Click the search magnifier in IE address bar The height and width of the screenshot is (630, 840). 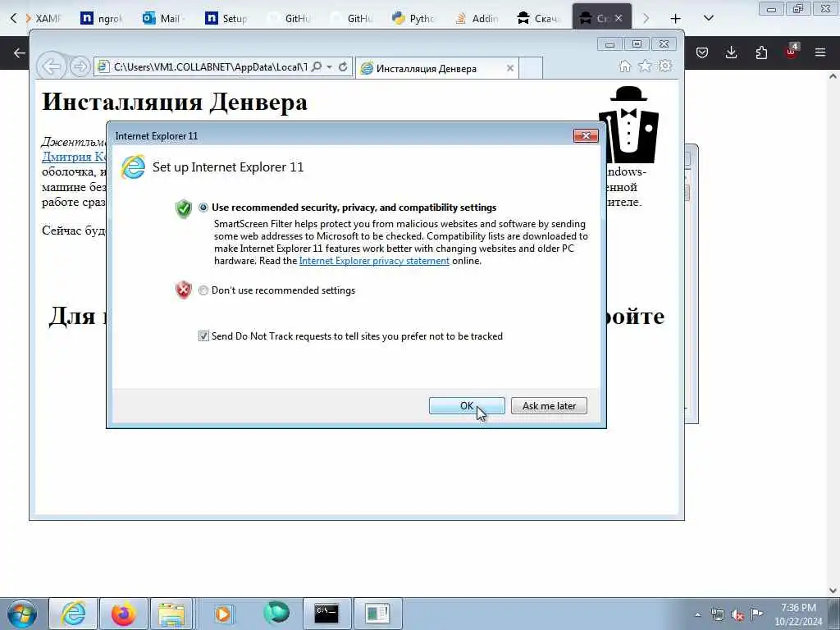tap(317, 66)
